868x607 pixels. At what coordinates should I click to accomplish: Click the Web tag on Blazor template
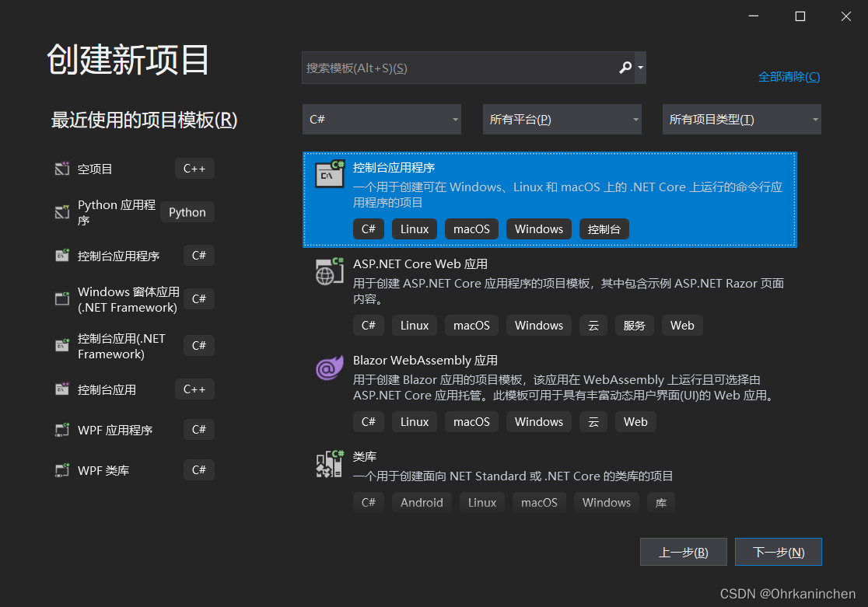click(635, 421)
